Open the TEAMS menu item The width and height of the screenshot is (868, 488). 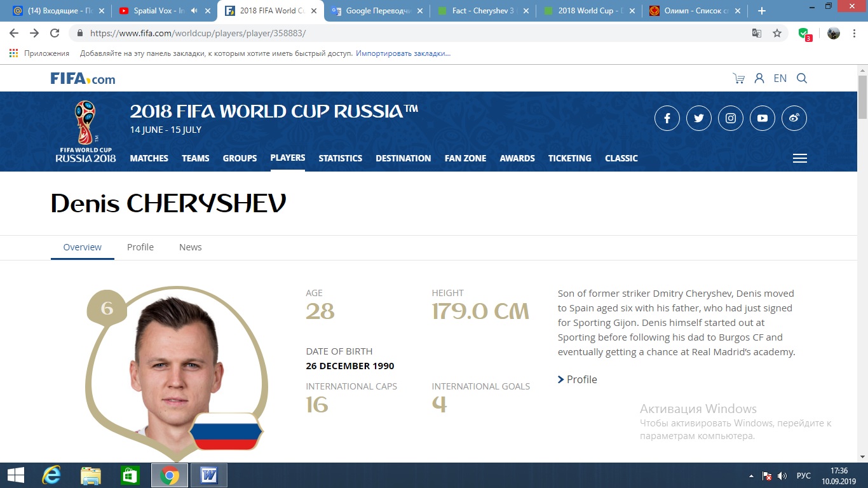[x=196, y=158]
